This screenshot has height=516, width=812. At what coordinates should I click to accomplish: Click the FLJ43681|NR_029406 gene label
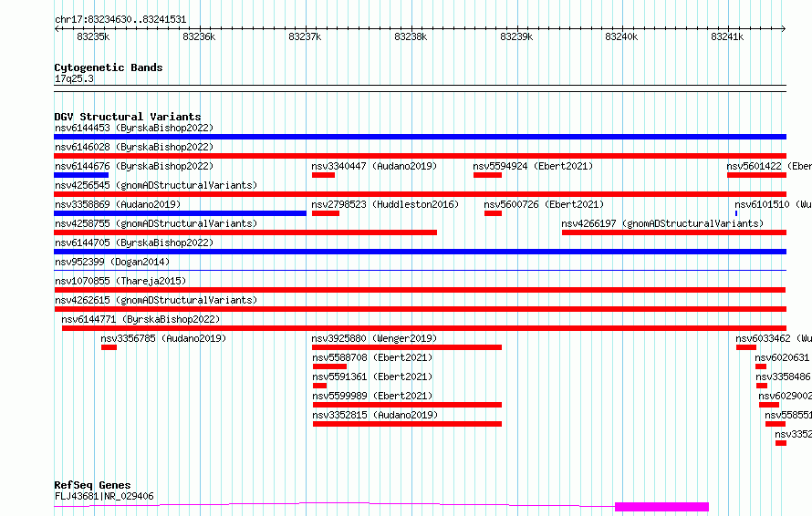pyautogui.click(x=104, y=496)
